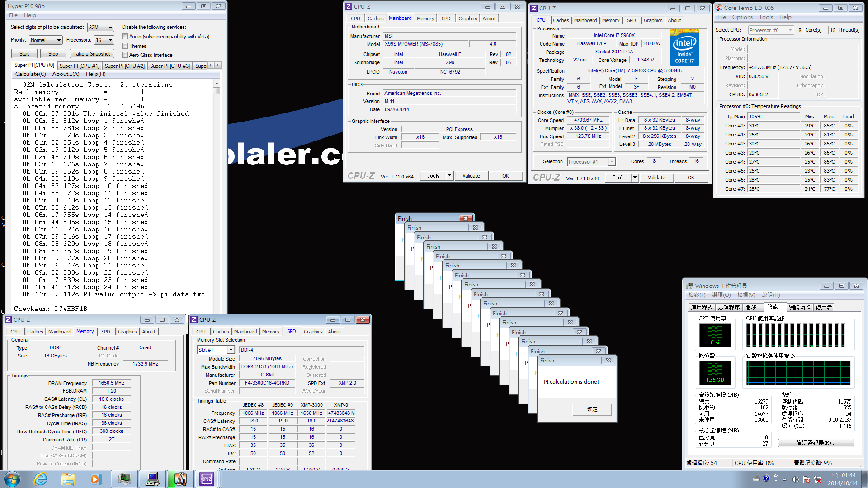Click the Start button in Hyper PI

click(x=24, y=54)
